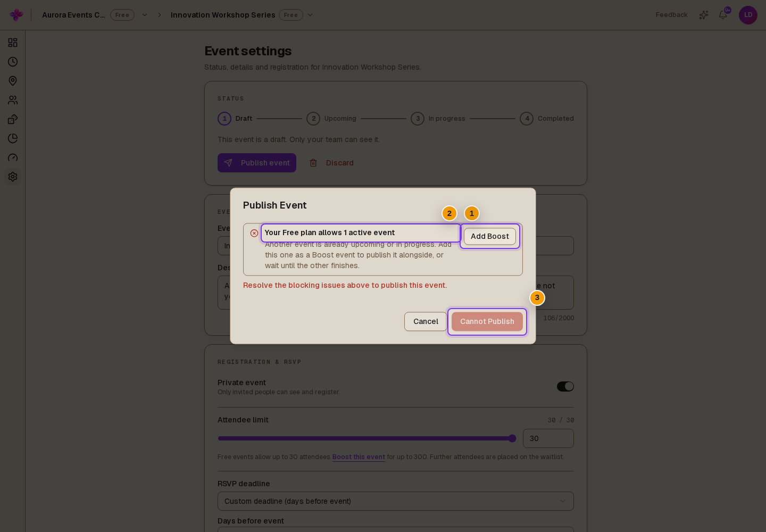766x532 pixels.
Task: Follow the Boost this event link
Action: click(359, 457)
